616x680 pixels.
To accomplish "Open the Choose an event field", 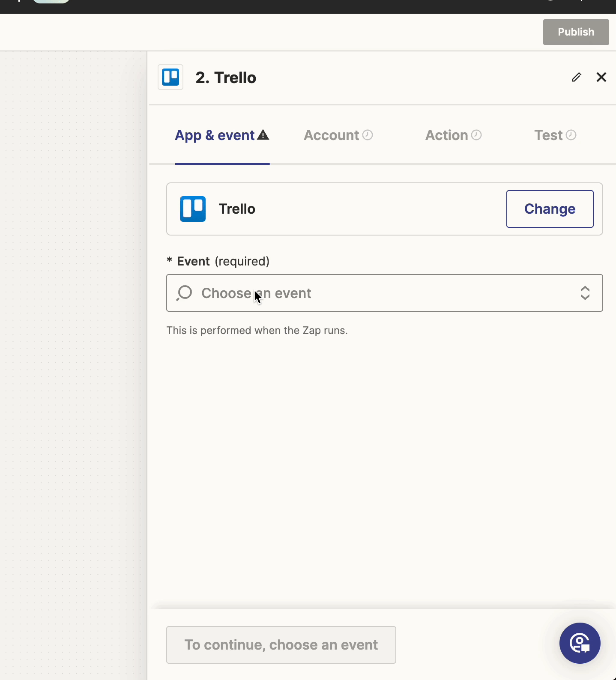I will pyautogui.click(x=385, y=293).
